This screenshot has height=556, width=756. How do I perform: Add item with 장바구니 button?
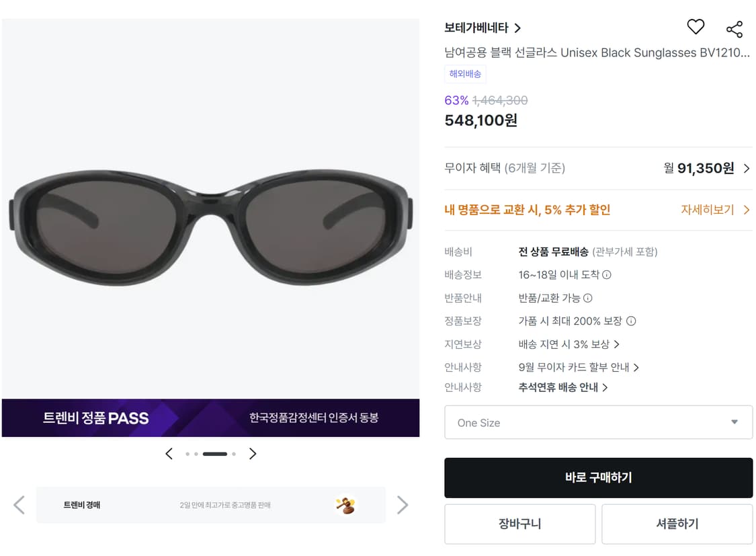coord(519,524)
